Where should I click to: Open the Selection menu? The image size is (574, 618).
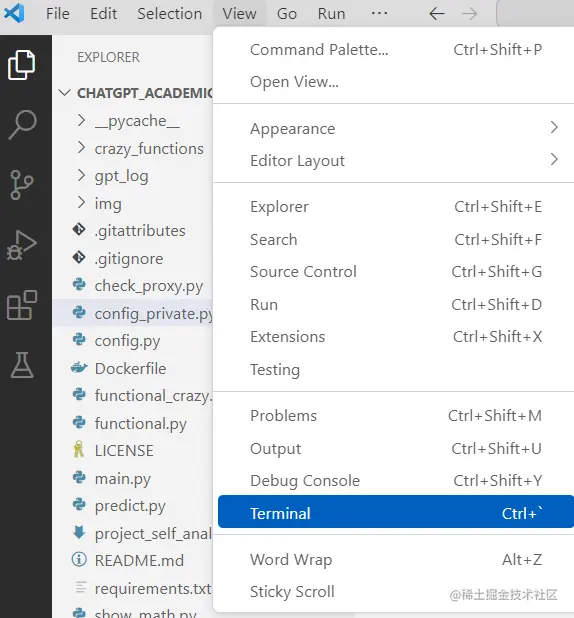coord(170,14)
